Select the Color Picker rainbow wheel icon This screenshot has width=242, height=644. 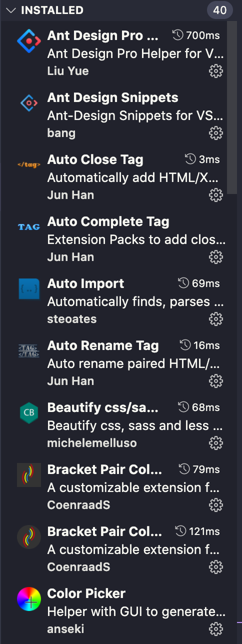(x=29, y=599)
